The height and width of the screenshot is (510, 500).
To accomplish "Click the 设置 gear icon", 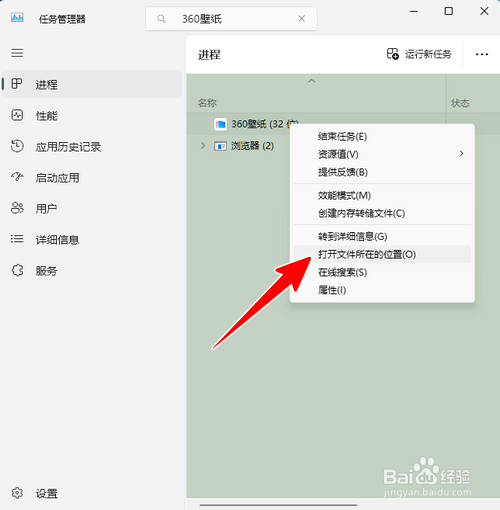I will (17, 493).
